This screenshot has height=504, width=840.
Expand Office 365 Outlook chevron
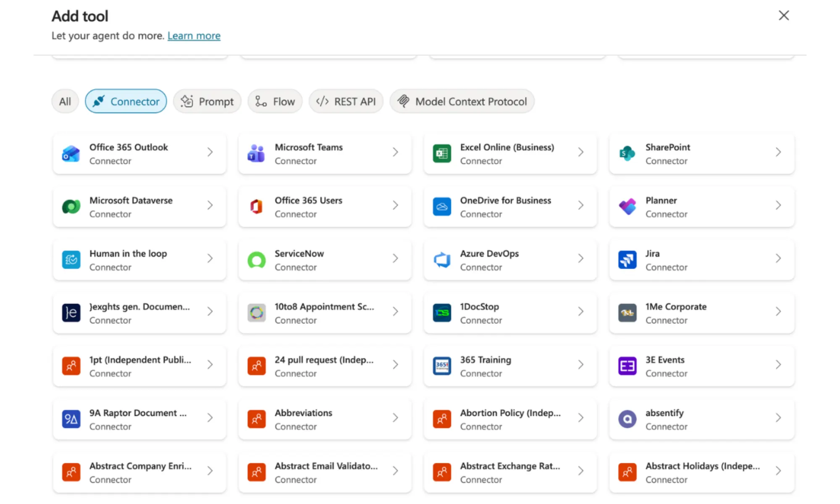210,152
